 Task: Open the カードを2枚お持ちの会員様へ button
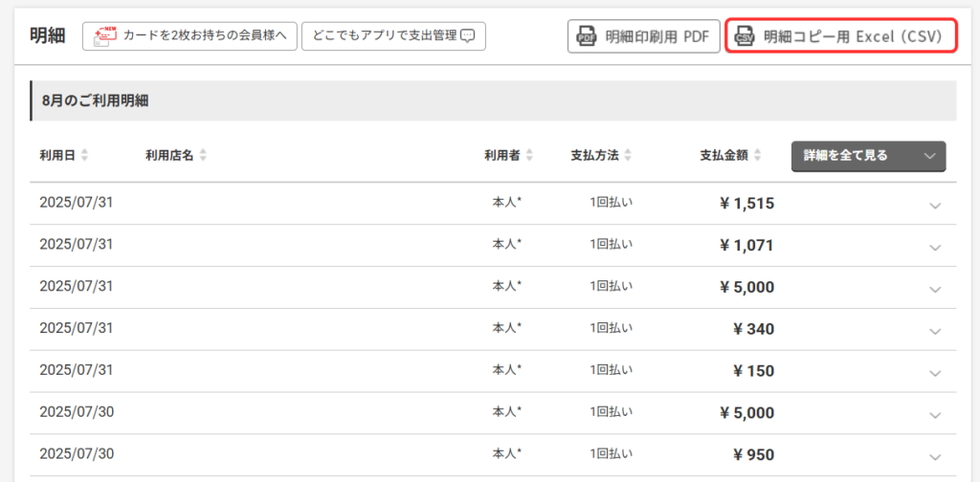pyautogui.click(x=190, y=36)
